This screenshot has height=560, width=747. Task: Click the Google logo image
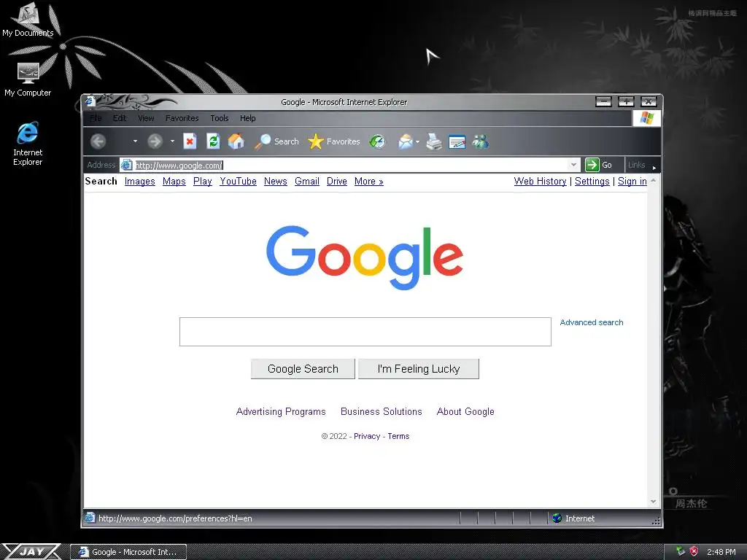[365, 257]
